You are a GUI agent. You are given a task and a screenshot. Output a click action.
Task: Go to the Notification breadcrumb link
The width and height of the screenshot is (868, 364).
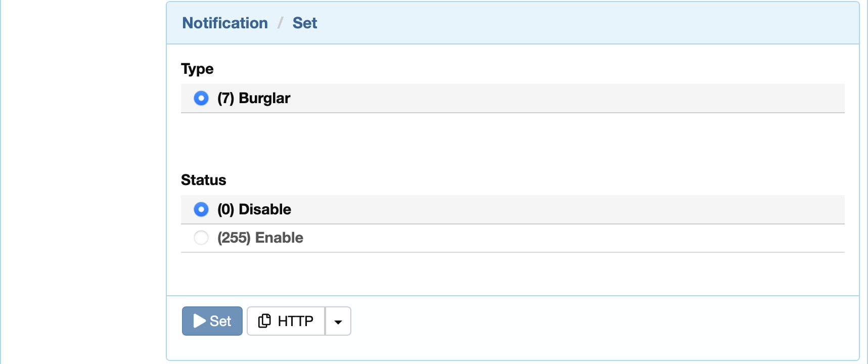(x=225, y=23)
